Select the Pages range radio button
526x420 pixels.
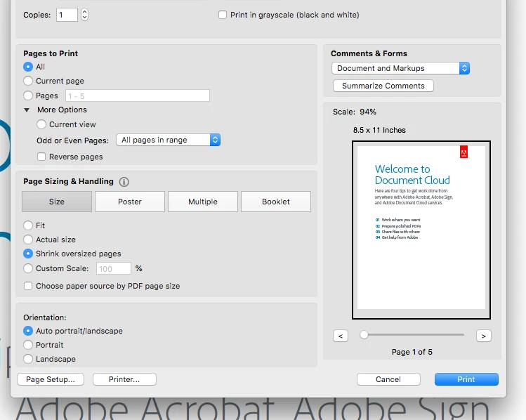point(28,96)
